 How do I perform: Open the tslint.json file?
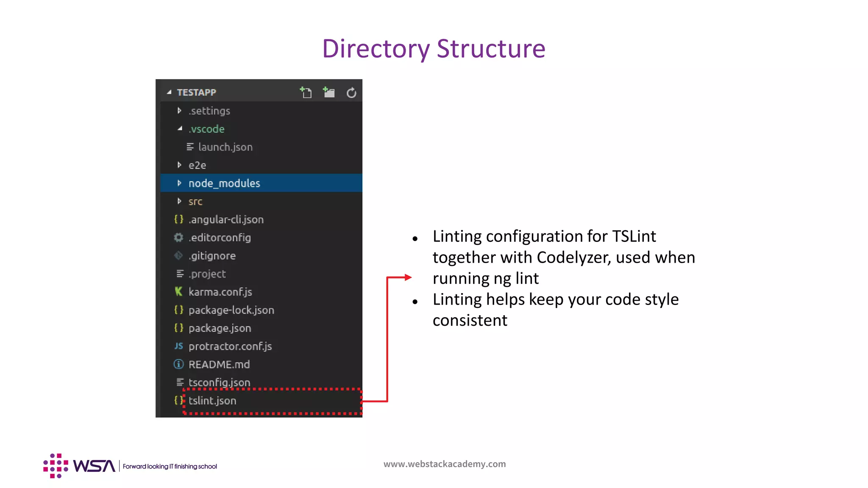[212, 401]
